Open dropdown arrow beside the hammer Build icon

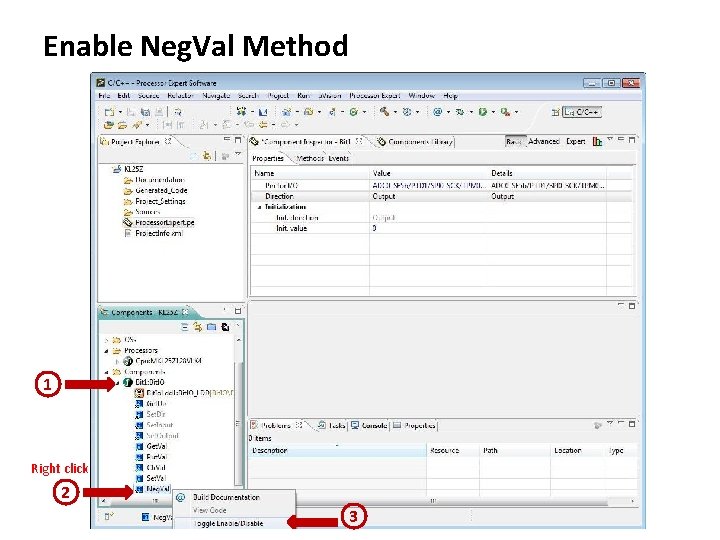(x=395, y=112)
